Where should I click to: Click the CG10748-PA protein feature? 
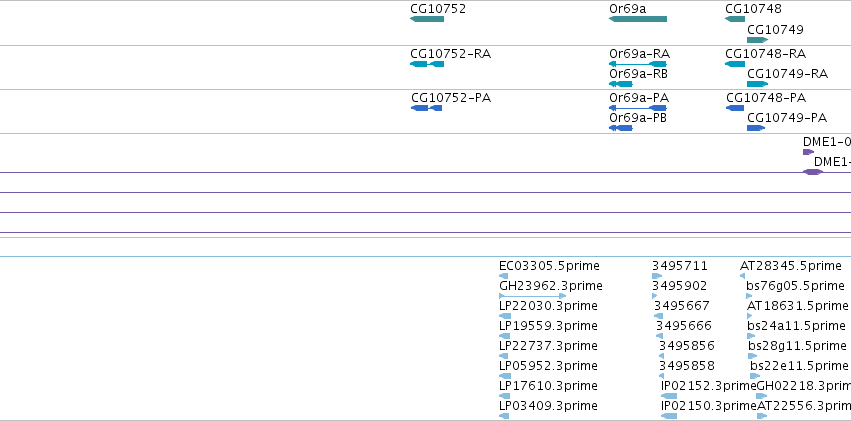(735, 108)
